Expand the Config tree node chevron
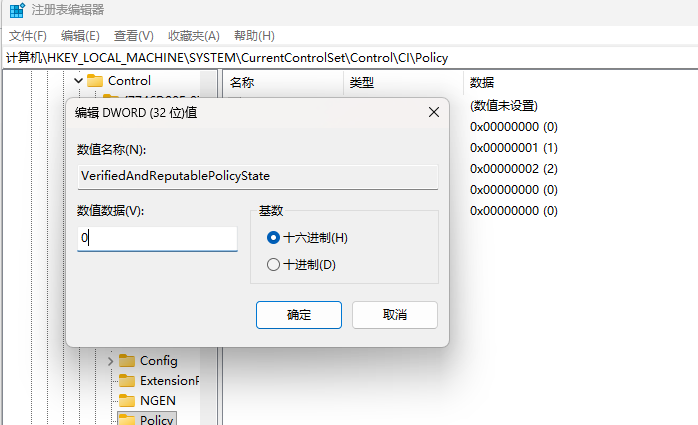Image resolution: width=698 pixels, height=425 pixels. (110, 361)
